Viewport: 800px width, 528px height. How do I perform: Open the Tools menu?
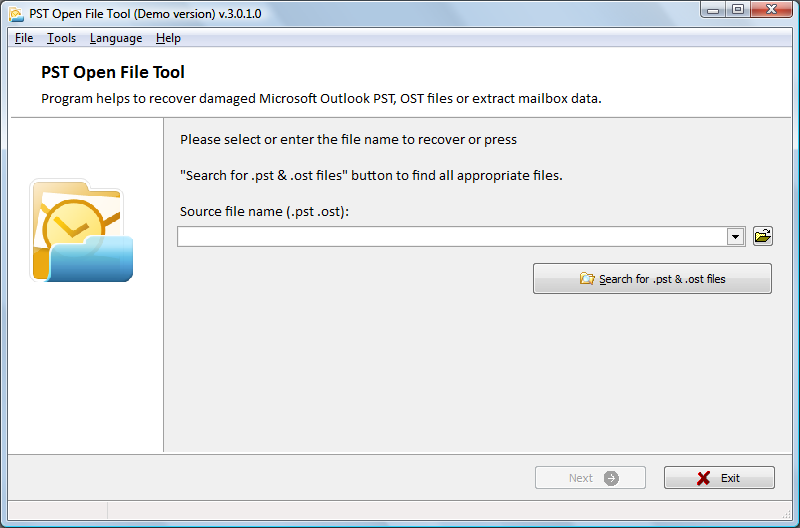pos(61,38)
